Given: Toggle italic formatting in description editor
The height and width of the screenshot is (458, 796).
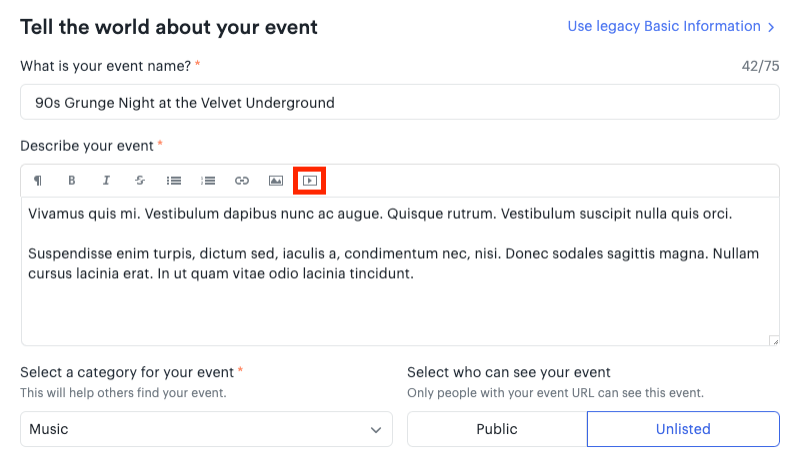Looking at the screenshot, I should tap(106, 180).
